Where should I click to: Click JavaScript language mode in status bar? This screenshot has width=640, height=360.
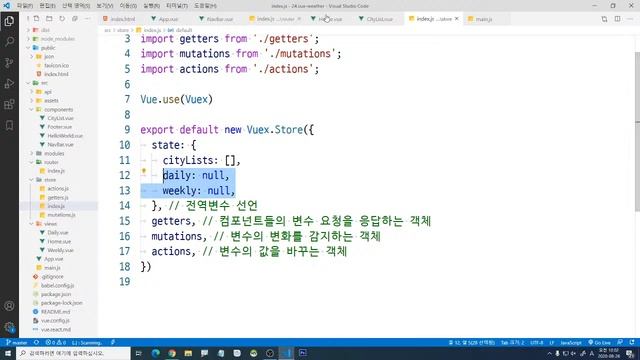tap(571, 342)
